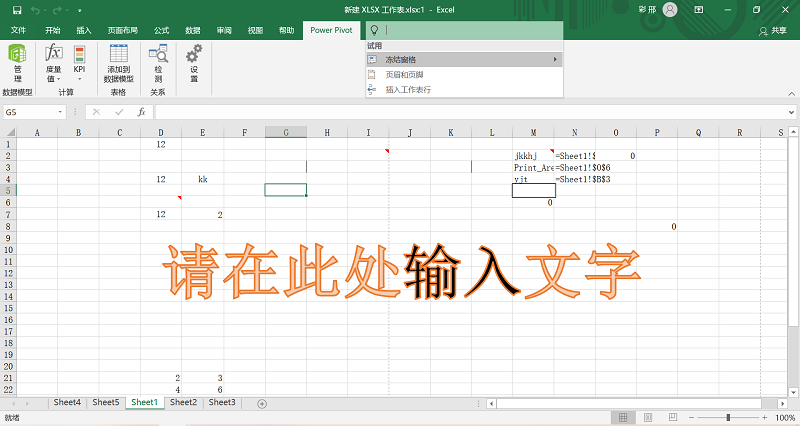Add a new sheet with plus button

pos(262,403)
